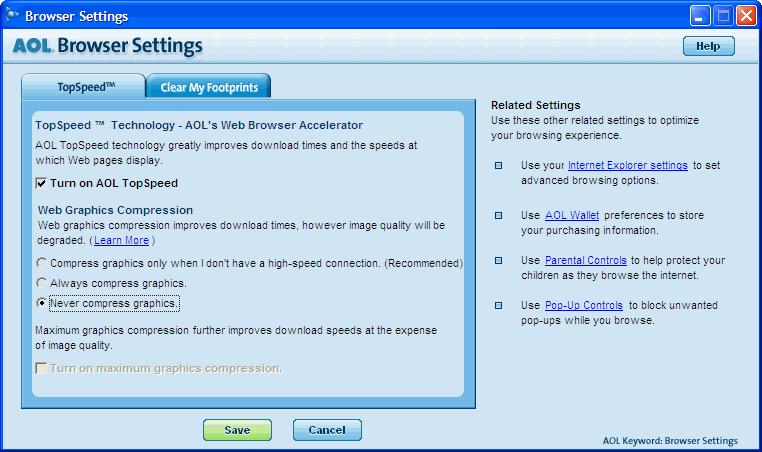Viewport: 762px width, 452px height.
Task: Open the AOL Wallet link
Action: click(572, 215)
